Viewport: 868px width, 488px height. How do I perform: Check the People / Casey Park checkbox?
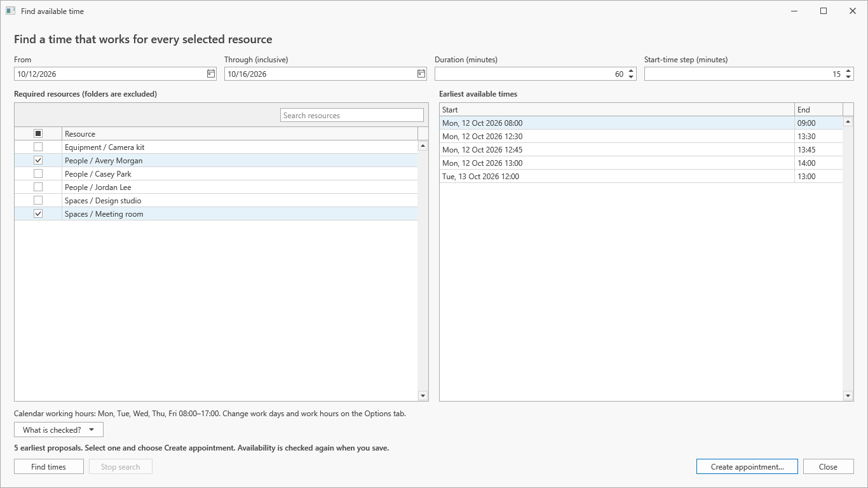click(38, 173)
